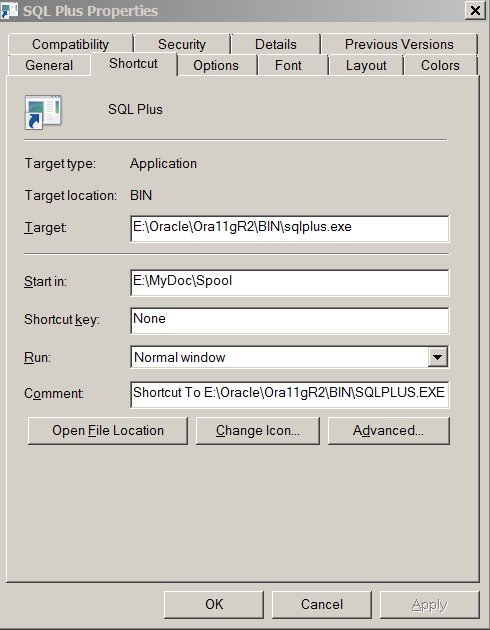Select the General tab
The width and height of the screenshot is (490, 630).
click(x=49, y=65)
